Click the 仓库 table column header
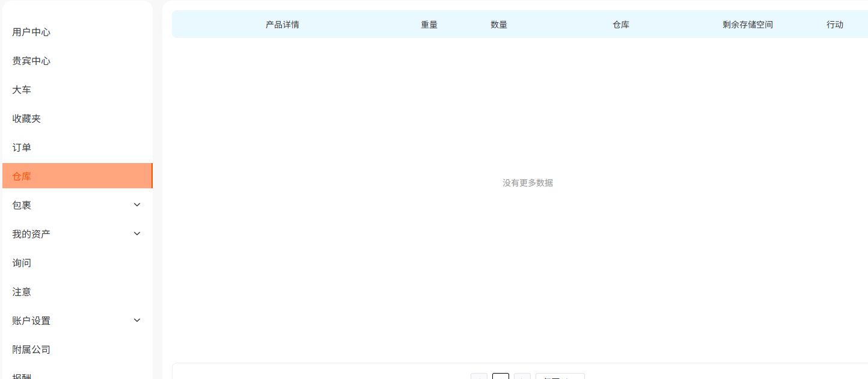Viewport: 868px width, 379px height. [621, 25]
